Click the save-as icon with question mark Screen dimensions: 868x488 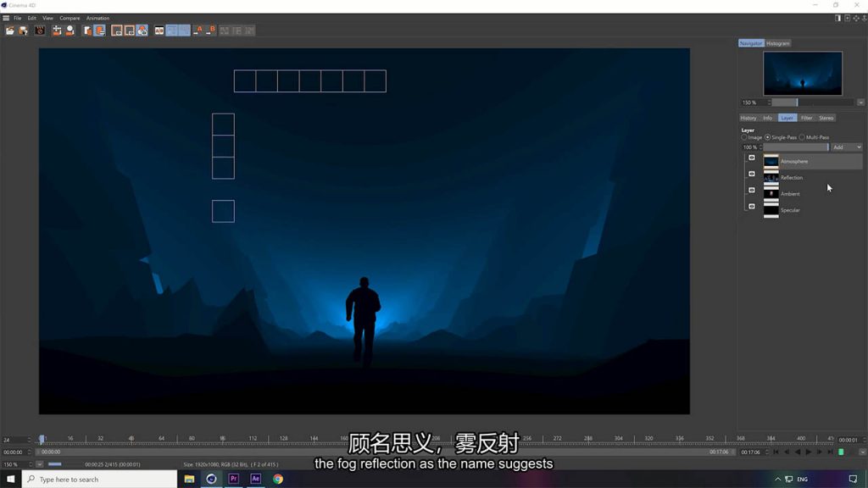(23, 30)
